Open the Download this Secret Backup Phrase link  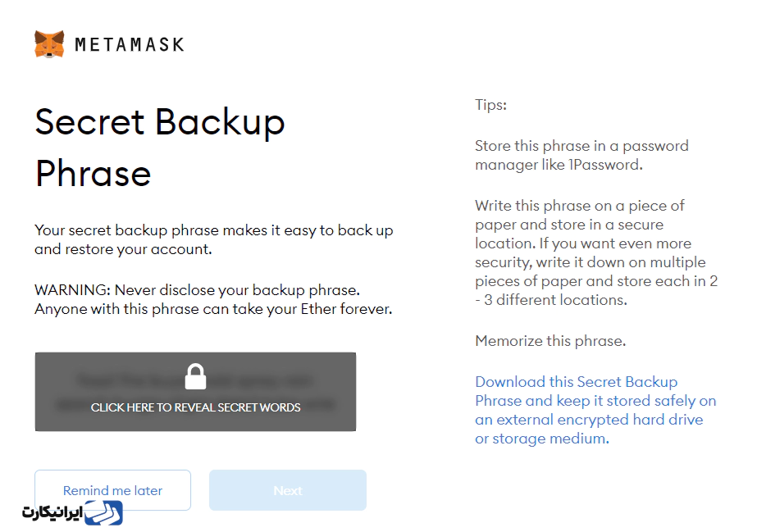pyautogui.click(x=595, y=410)
